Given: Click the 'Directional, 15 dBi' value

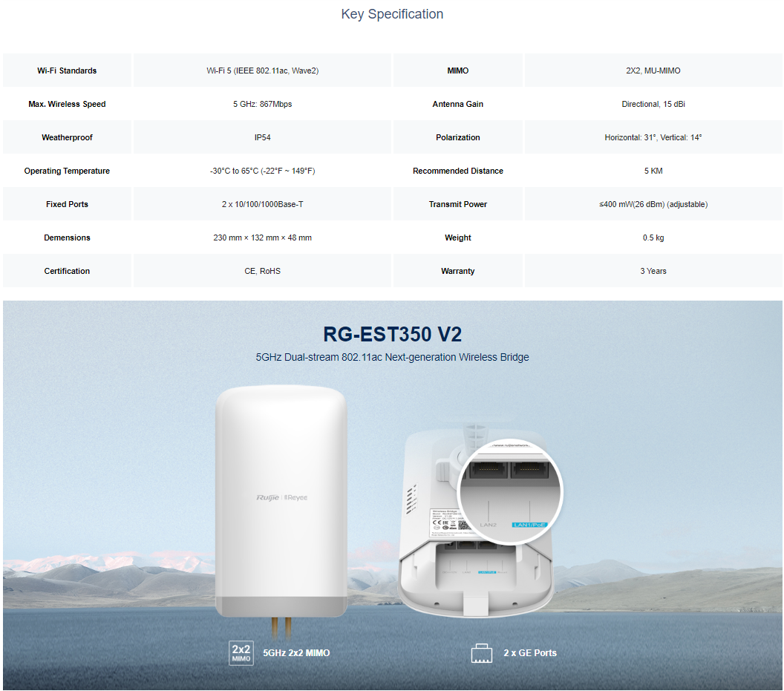Looking at the screenshot, I should (x=653, y=104).
